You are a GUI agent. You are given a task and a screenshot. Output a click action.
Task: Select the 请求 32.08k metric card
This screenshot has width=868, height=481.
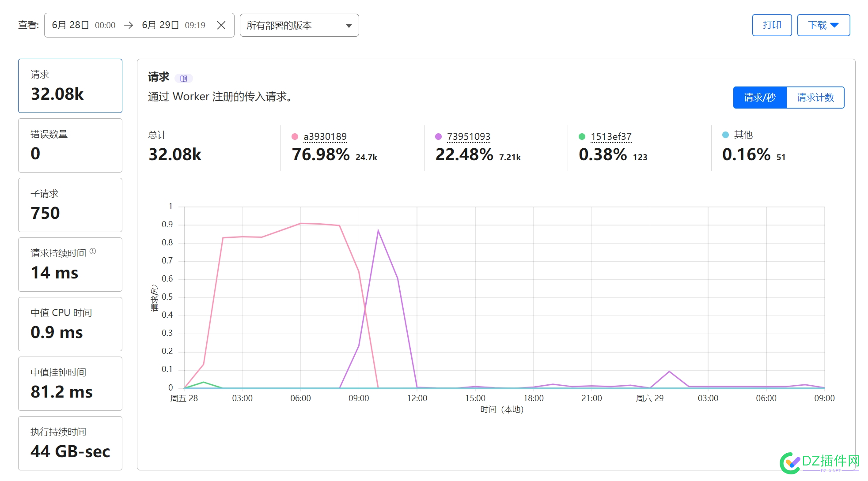pyautogui.click(x=70, y=86)
